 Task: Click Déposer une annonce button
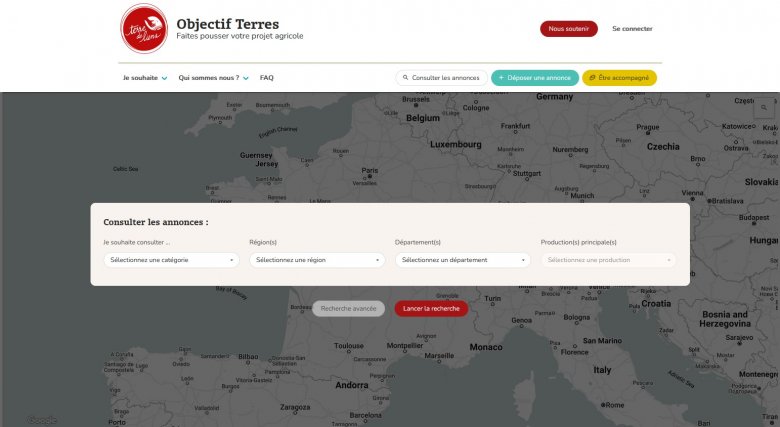coord(535,78)
